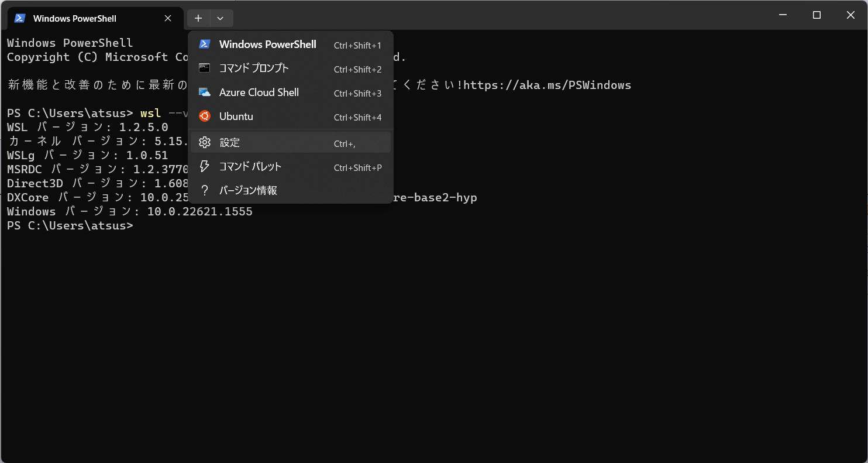Close the Windows PowerShell tab
This screenshot has width=868, height=463.
pyautogui.click(x=168, y=18)
